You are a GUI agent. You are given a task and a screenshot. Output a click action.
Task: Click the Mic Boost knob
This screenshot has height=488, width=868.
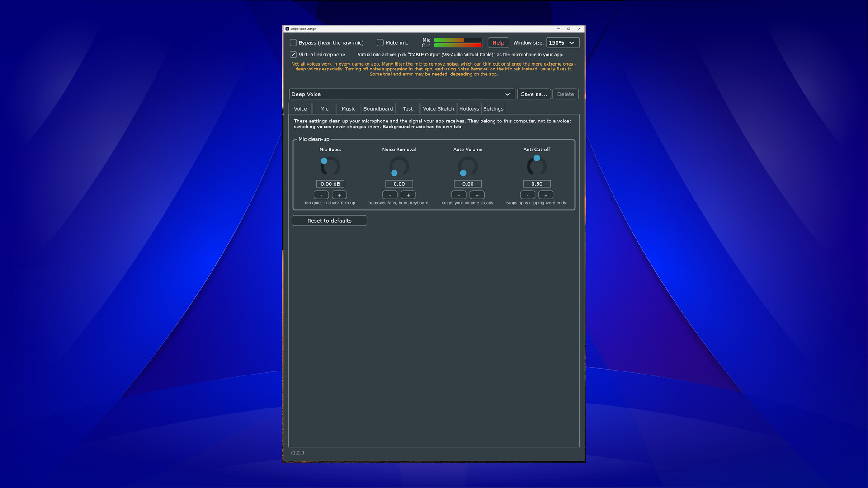tap(330, 166)
